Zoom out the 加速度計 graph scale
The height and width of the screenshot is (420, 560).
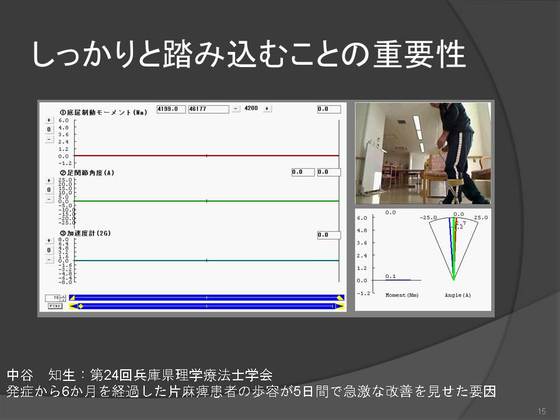click(x=49, y=259)
